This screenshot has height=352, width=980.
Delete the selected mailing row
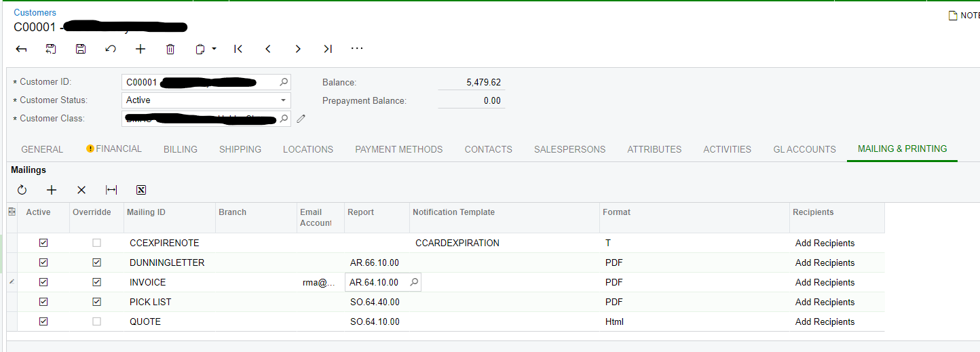click(x=81, y=190)
